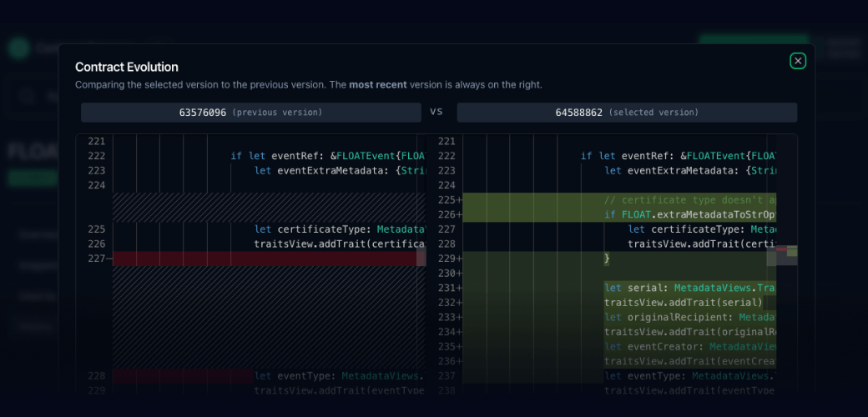
Task: Close the Contract Evolution dialog
Action: pos(798,61)
